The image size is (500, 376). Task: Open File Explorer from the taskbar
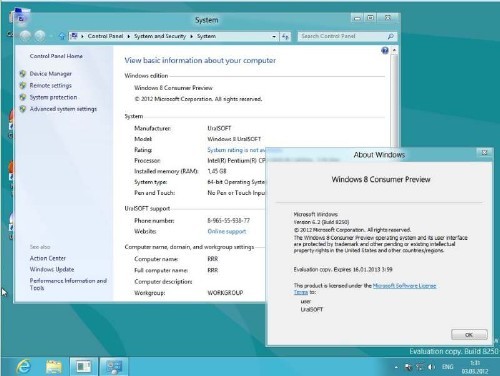[x=54, y=367]
